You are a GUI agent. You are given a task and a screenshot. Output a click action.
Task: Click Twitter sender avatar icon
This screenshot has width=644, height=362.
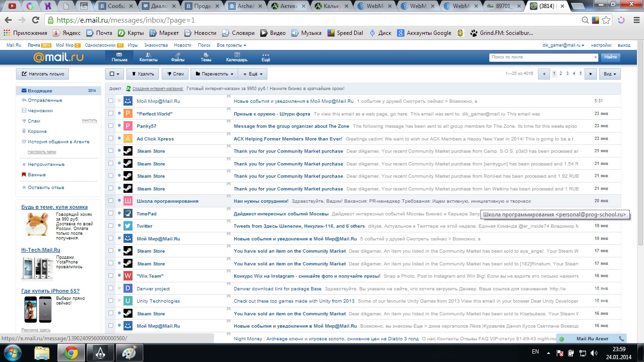click(128, 226)
